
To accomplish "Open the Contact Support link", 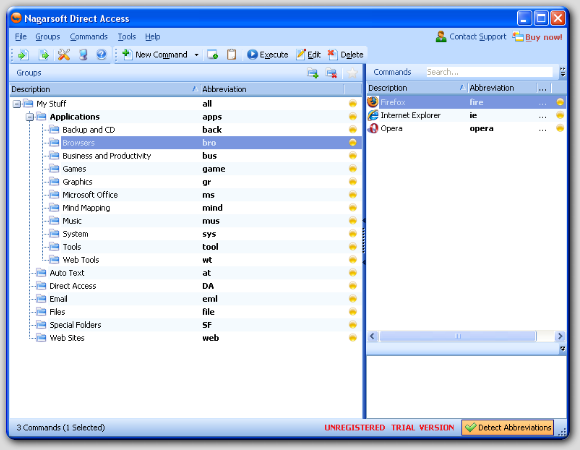I will 471,37.
